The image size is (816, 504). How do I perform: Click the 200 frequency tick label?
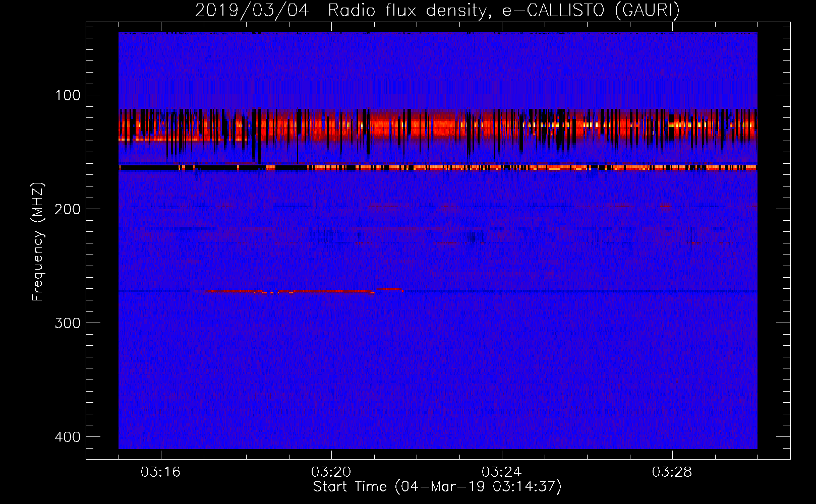(x=67, y=209)
